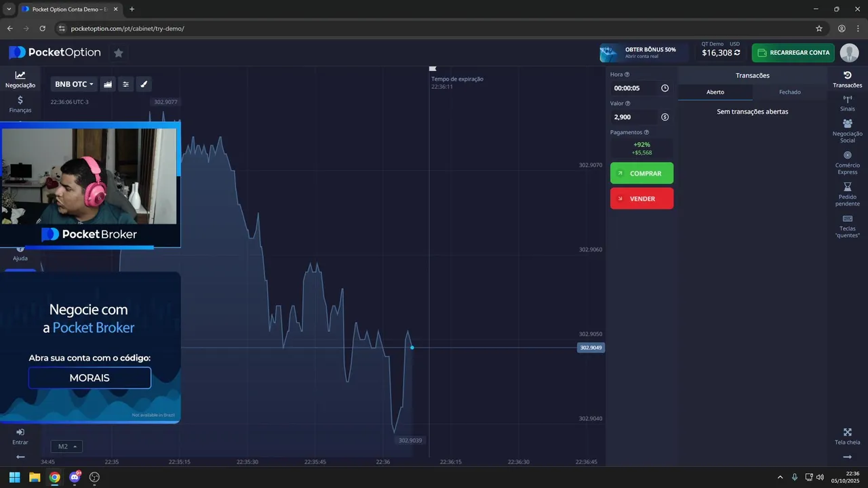Click VENDER sell button

(x=642, y=199)
